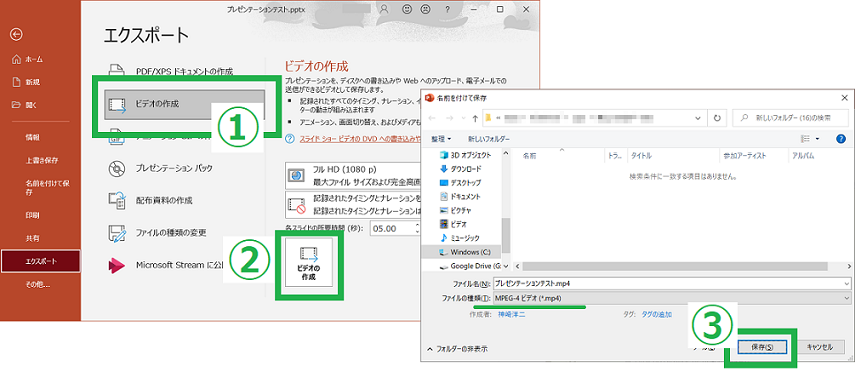
Task: Click the back arrow in the PowerPoint sidebar
Action: (x=16, y=34)
